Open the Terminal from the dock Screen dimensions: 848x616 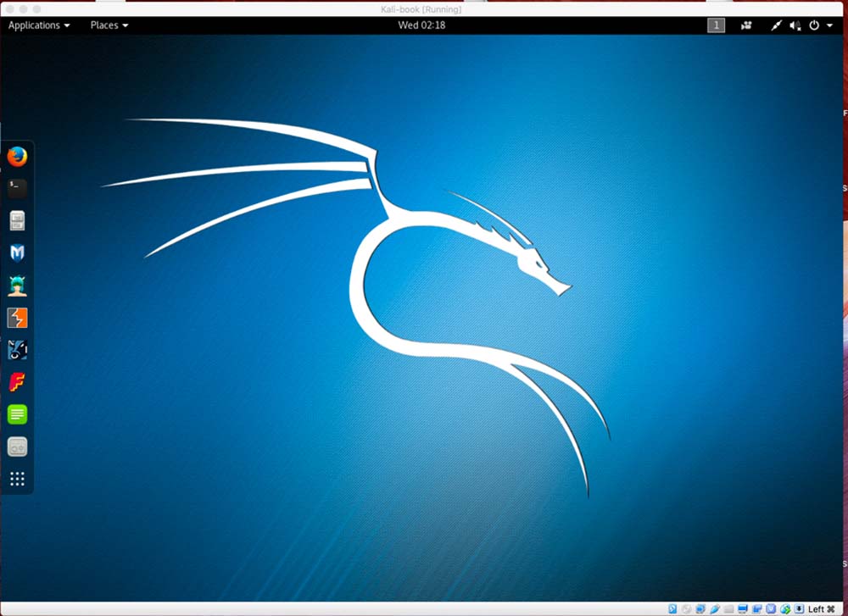[x=17, y=188]
